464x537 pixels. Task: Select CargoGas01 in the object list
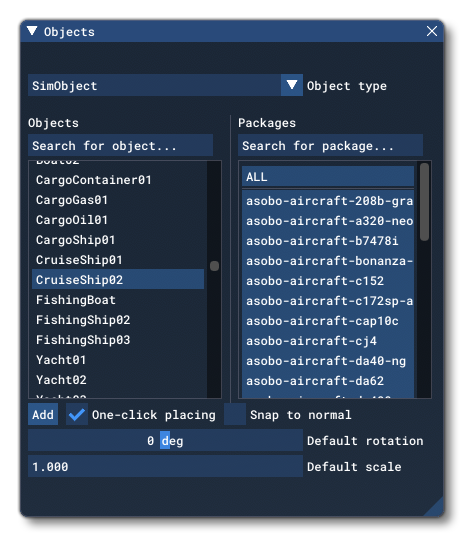118,200
